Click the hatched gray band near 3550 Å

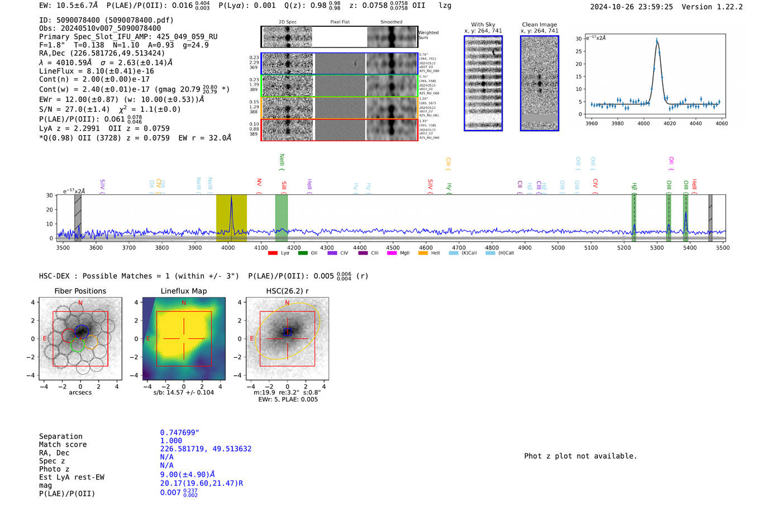click(x=78, y=218)
